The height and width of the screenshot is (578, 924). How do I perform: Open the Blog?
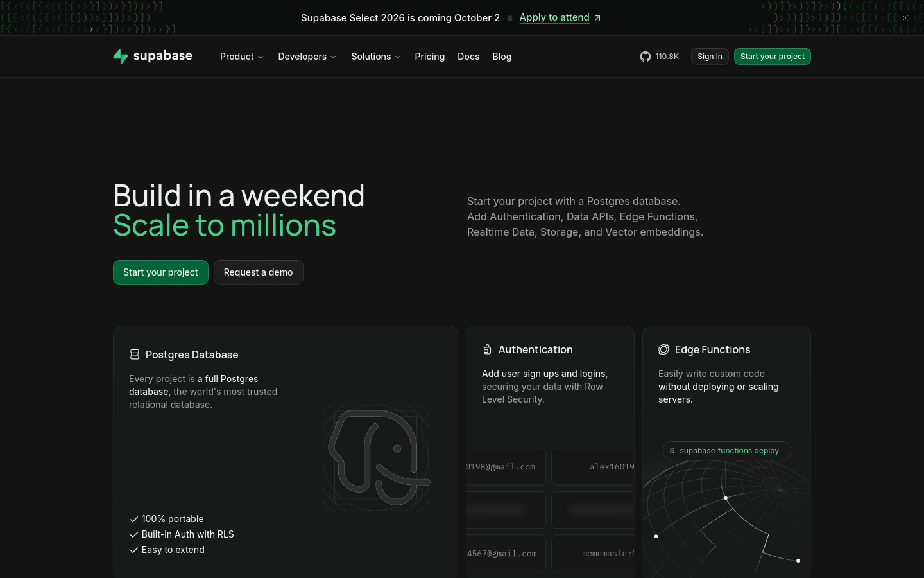[502, 57]
